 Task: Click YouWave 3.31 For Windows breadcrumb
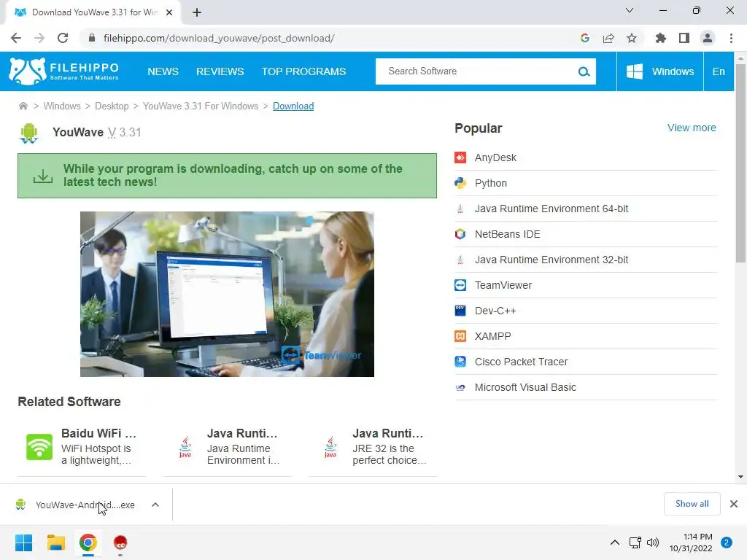tap(201, 106)
